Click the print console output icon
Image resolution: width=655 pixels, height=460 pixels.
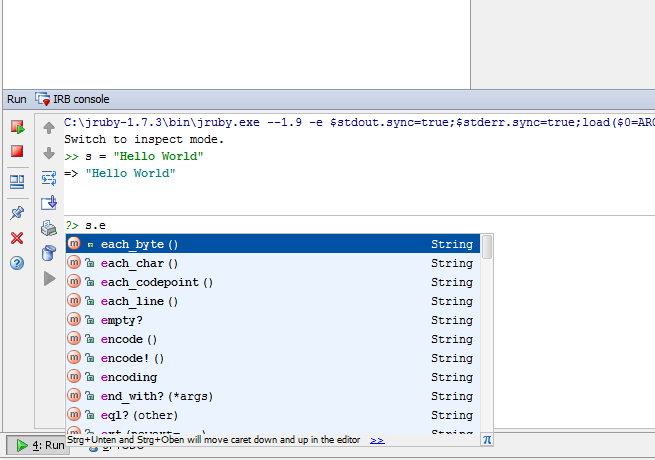coord(49,228)
